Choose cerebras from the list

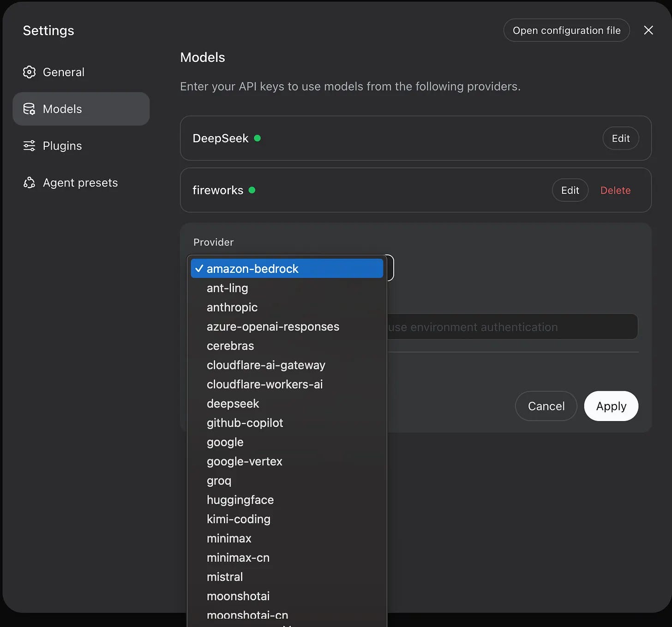point(287,346)
